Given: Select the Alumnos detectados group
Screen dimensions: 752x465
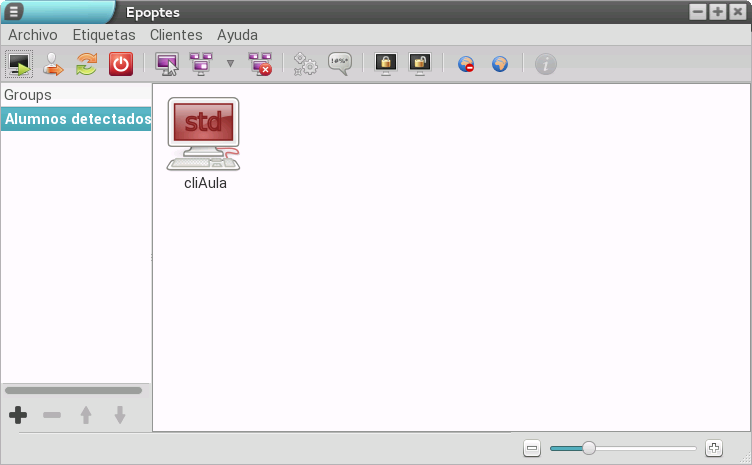Looking at the screenshot, I should point(76,120).
